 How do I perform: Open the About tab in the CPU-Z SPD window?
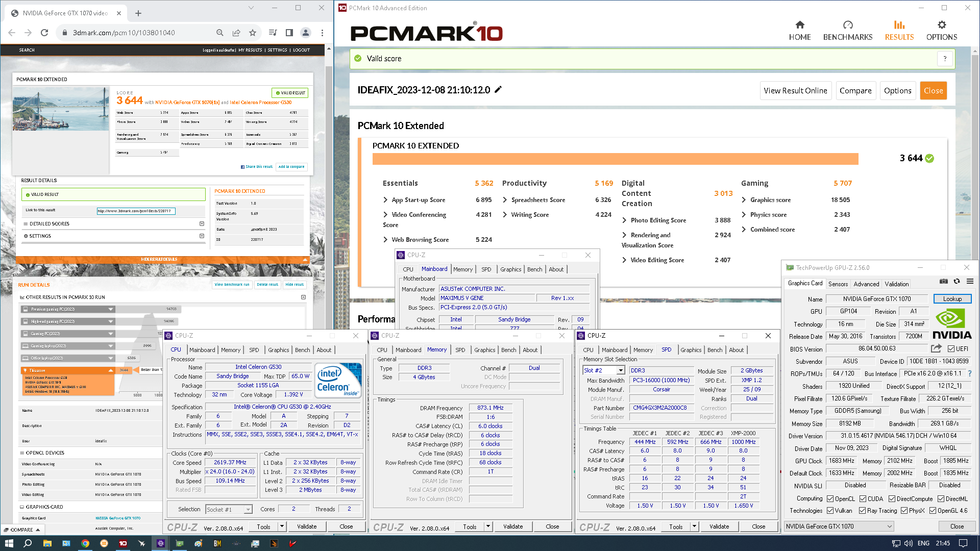[x=736, y=350]
